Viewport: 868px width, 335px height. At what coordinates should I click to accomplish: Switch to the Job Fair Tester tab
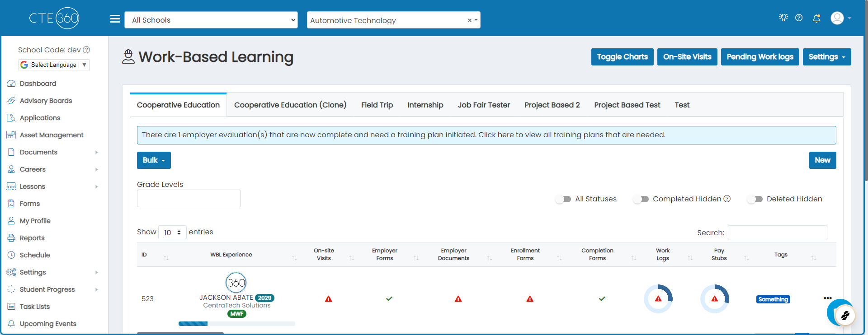pyautogui.click(x=484, y=105)
